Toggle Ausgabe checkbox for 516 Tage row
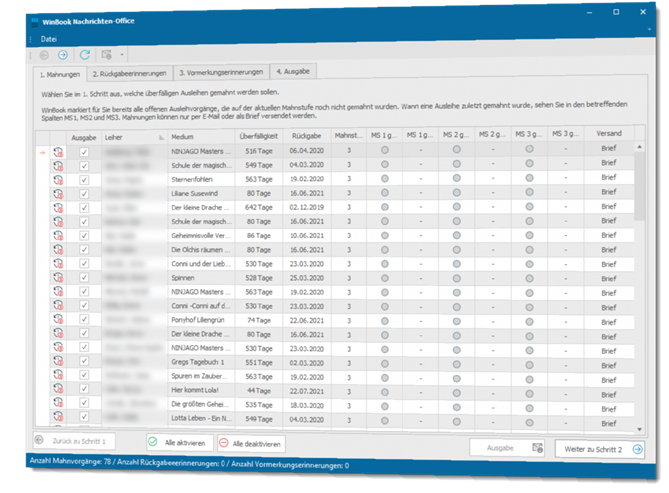This screenshot has height=493, width=669. pyautogui.click(x=84, y=152)
